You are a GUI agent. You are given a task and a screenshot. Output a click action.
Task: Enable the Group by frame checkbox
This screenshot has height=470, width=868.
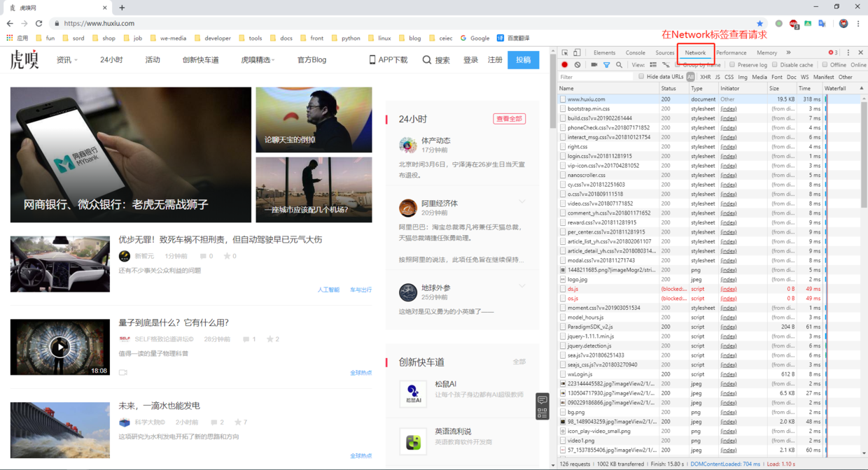click(678, 65)
